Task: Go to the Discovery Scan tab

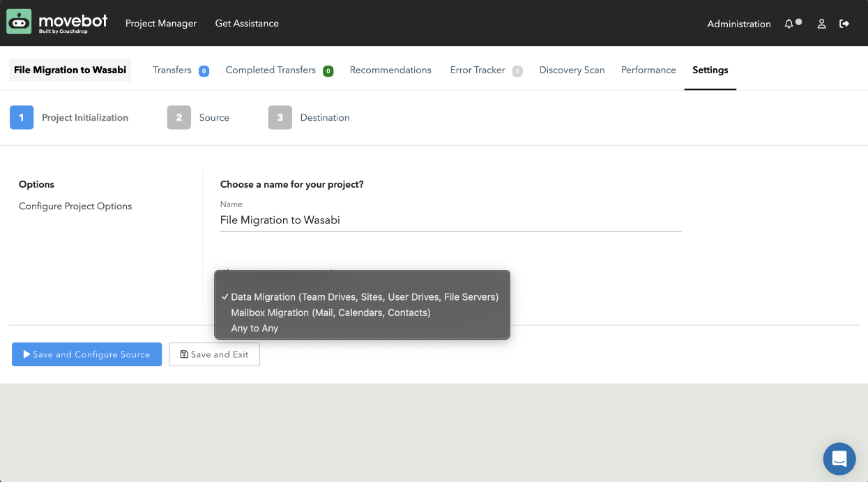Action: tap(572, 70)
